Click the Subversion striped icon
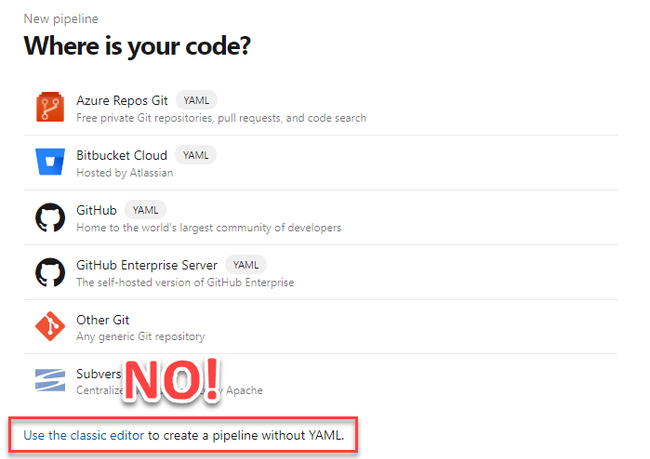The height and width of the screenshot is (459, 650). coord(50,380)
